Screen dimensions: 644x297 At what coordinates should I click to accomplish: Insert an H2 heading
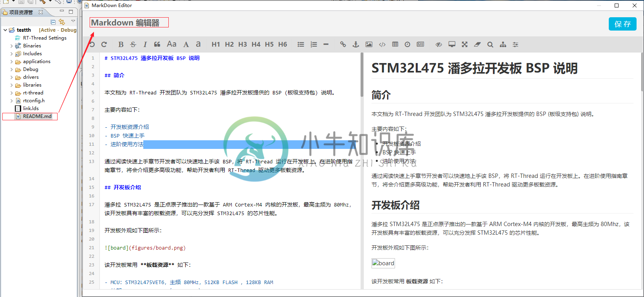229,44
